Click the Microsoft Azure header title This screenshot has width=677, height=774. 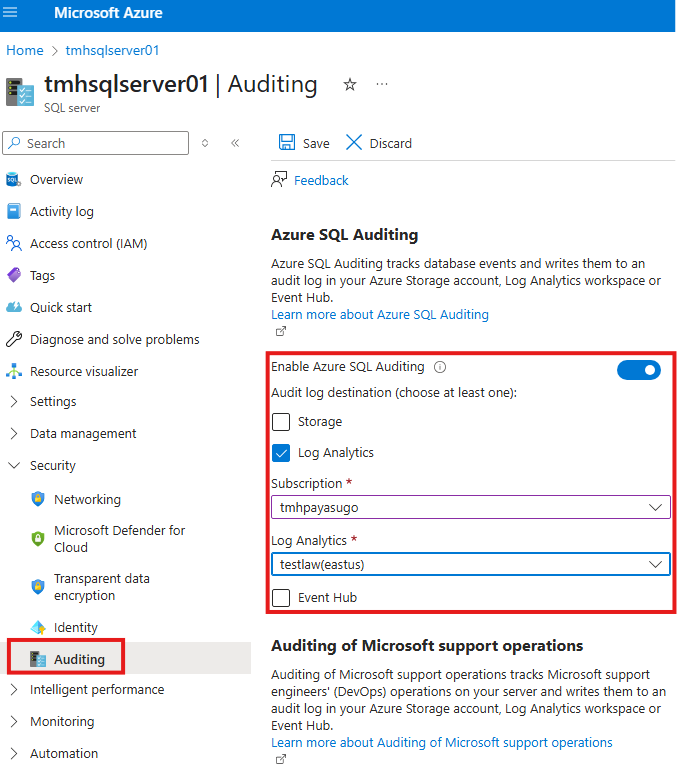[x=108, y=13]
